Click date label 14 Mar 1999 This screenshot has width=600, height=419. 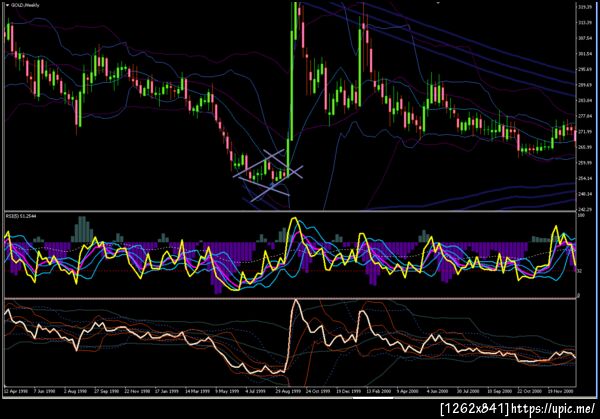(197, 391)
